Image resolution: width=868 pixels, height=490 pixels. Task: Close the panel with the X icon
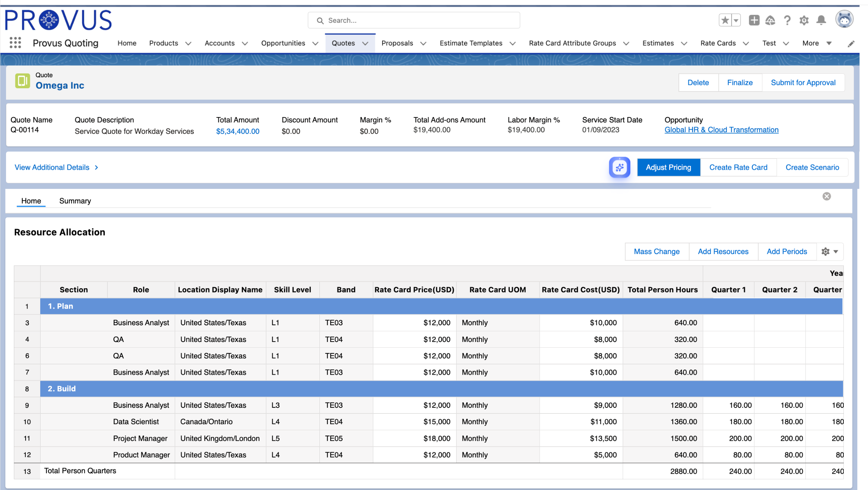click(x=826, y=196)
